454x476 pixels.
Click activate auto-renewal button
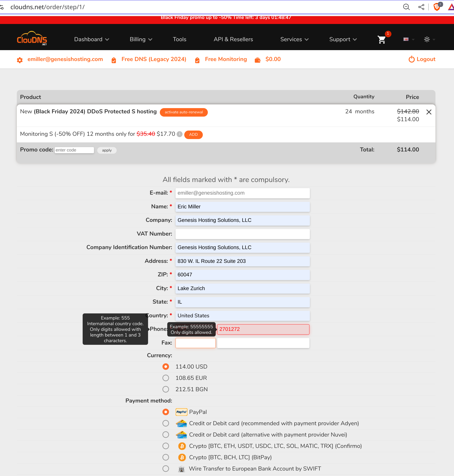(184, 112)
